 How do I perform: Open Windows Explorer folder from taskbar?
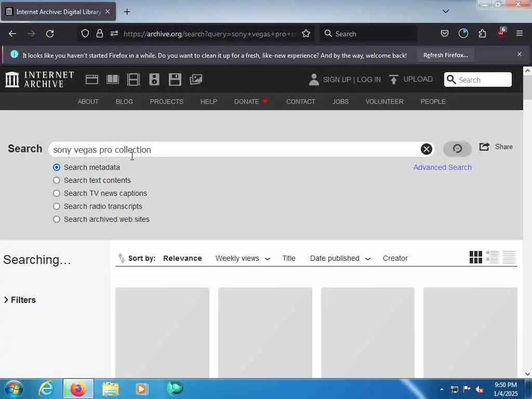pyautogui.click(x=110, y=389)
